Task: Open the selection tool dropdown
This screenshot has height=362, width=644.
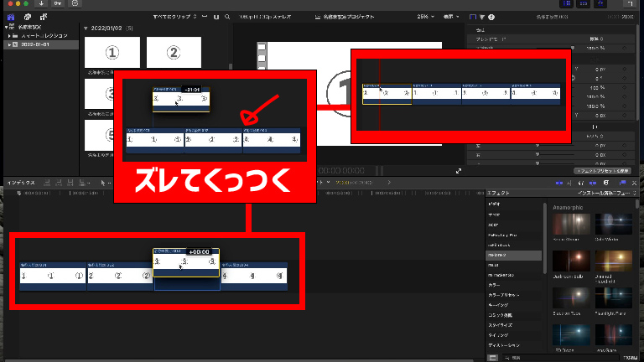Action: point(106,183)
